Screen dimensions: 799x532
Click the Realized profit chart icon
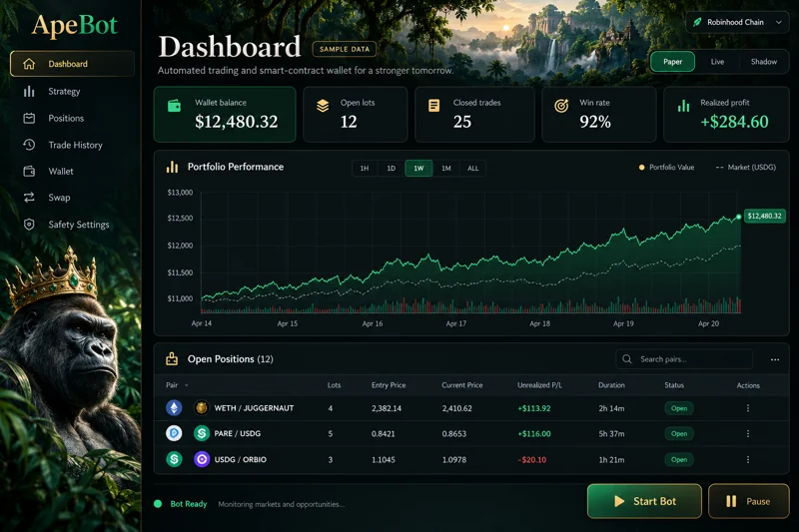pos(683,106)
